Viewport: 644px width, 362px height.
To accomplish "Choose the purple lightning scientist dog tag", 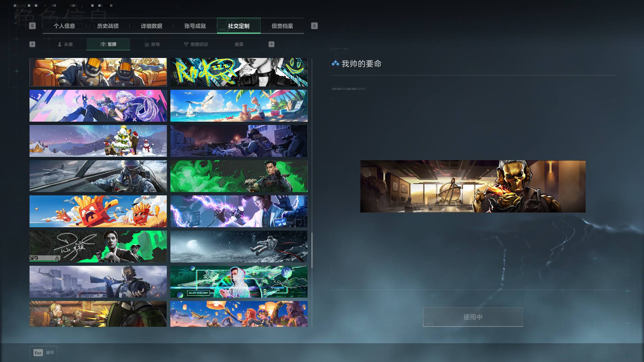I will pyautogui.click(x=239, y=211).
